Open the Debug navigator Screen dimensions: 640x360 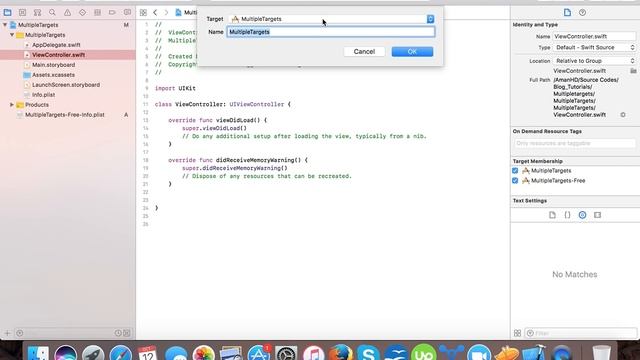pos(97,13)
